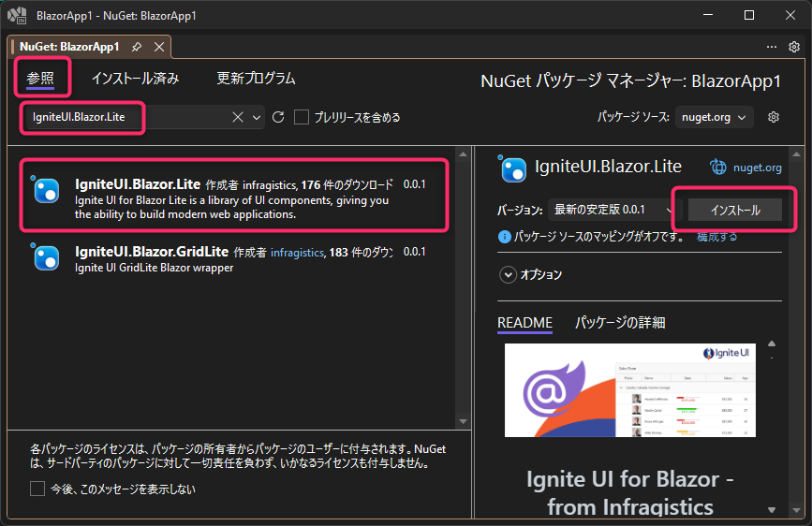Image resolution: width=812 pixels, height=526 pixels.
Task: Check the don't show this message again box
Action: coord(37,489)
